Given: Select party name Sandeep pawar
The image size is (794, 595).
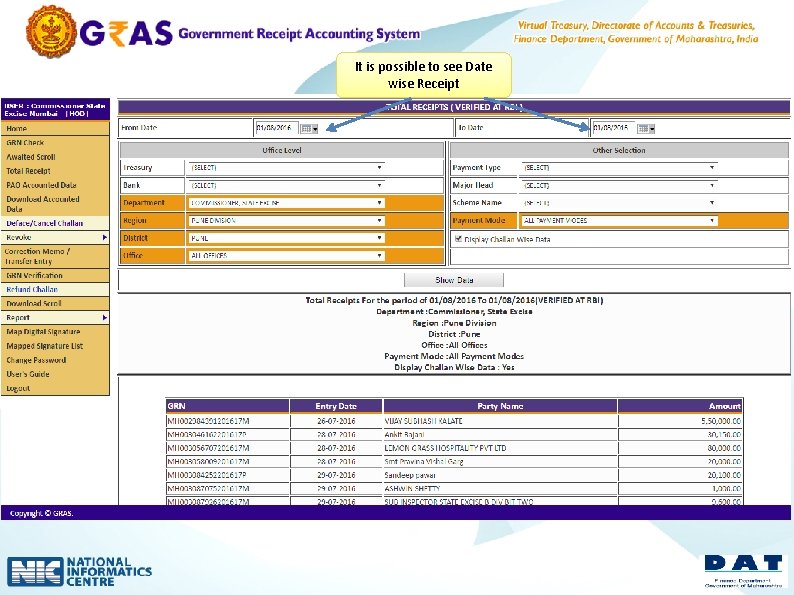Looking at the screenshot, I should [410, 475].
